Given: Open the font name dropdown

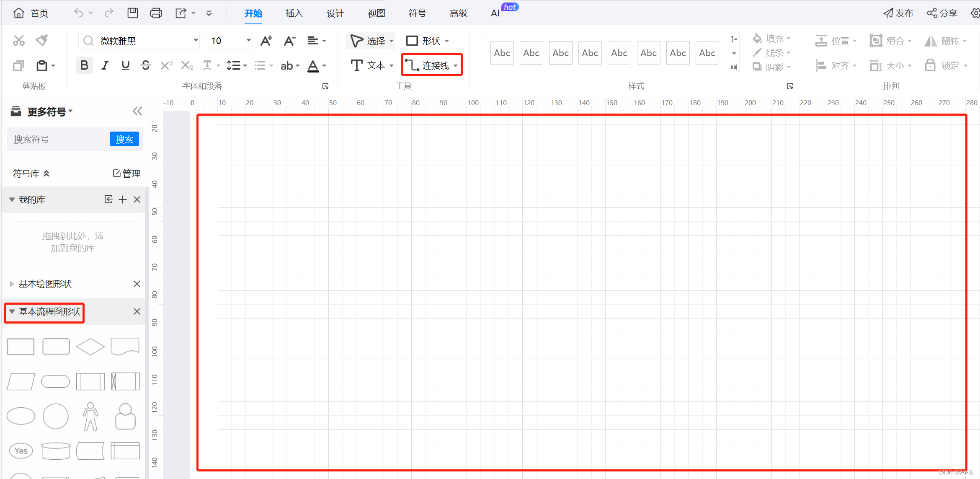Looking at the screenshot, I should [x=196, y=41].
